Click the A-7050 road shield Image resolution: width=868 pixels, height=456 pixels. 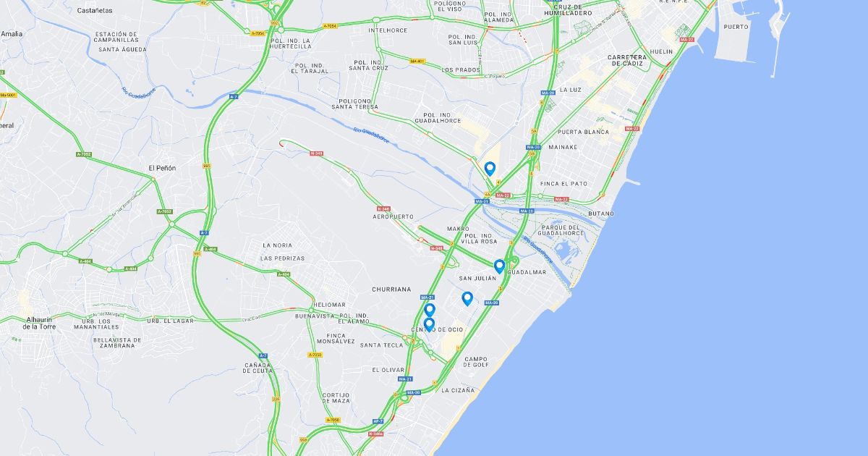333,420
